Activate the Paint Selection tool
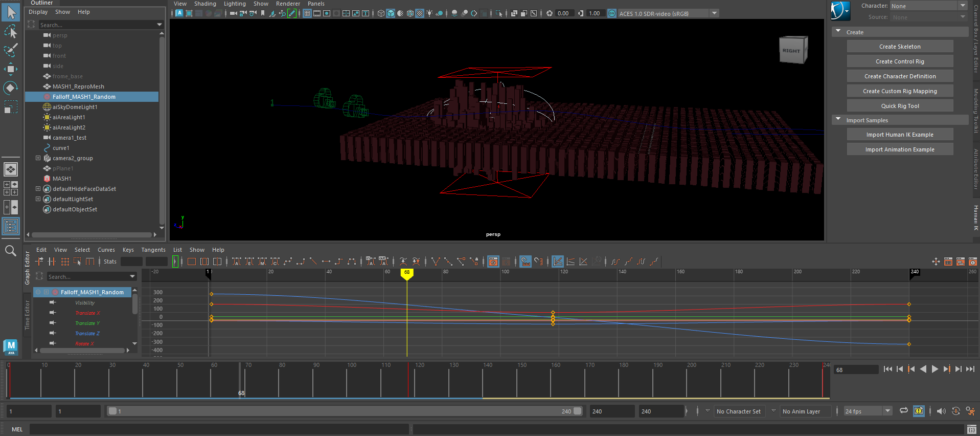This screenshot has width=980, height=436. point(11,50)
